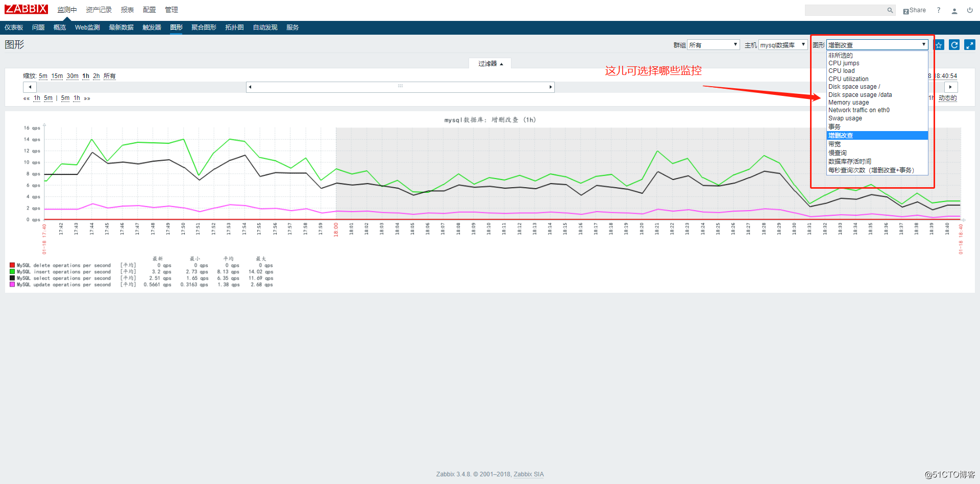Go to 仪表板 submenu
980x484 pixels.
(14, 28)
